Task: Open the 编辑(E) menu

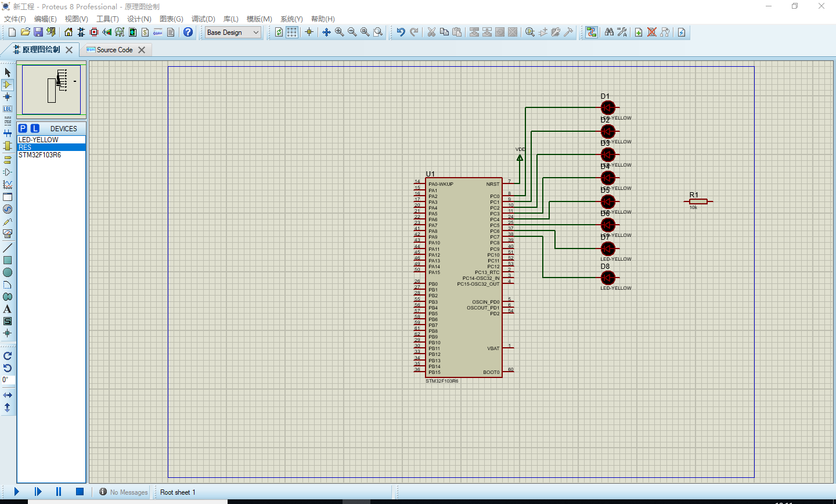Action: (x=45, y=19)
